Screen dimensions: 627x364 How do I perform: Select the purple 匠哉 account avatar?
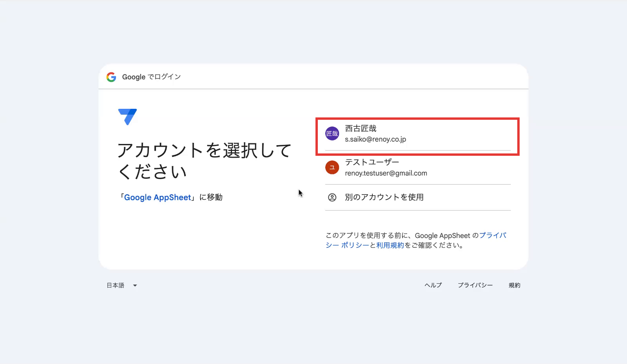pos(332,133)
